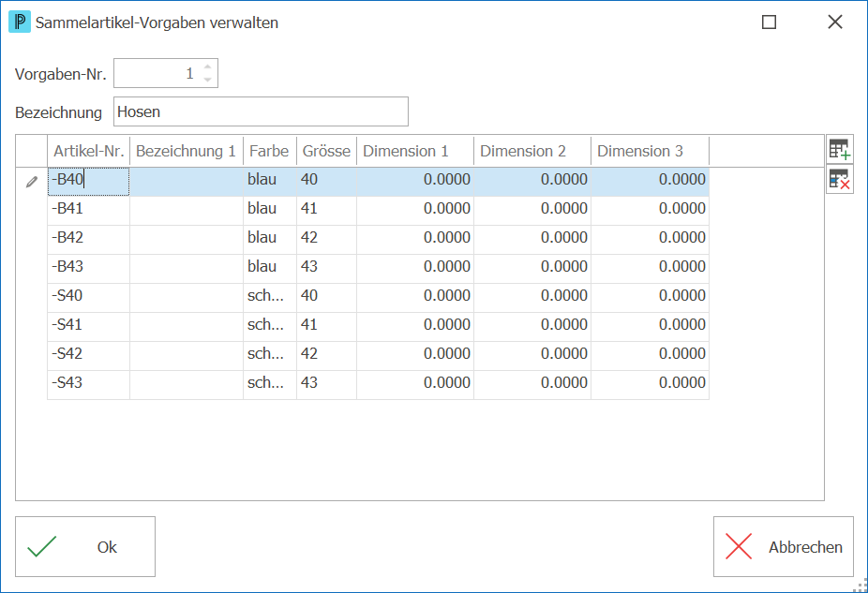Select the -S40 article number cell
Image resolution: width=868 pixels, height=593 pixels.
pos(88,298)
